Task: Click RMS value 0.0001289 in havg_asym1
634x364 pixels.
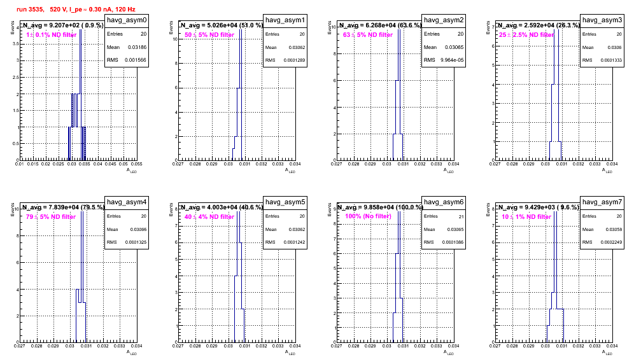Action: click(294, 60)
